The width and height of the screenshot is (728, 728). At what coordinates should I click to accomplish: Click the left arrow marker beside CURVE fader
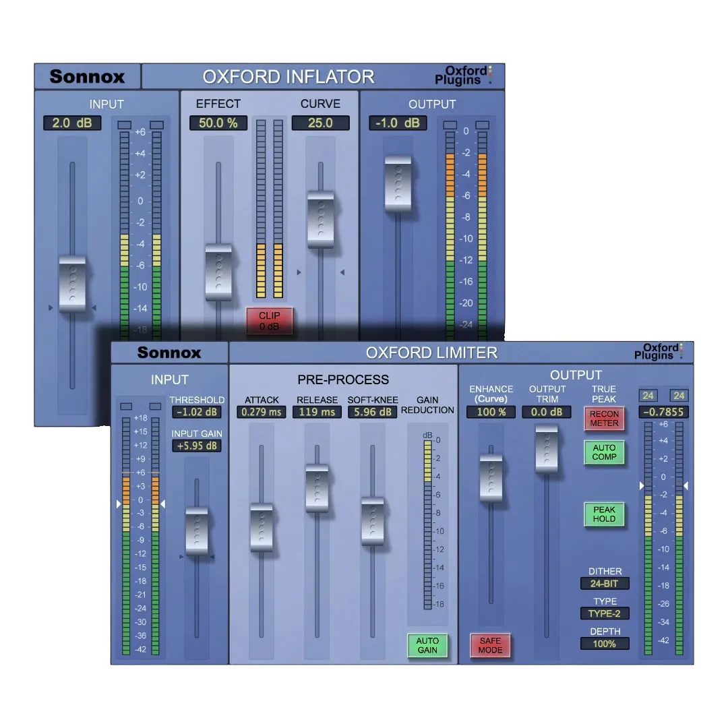click(299, 272)
